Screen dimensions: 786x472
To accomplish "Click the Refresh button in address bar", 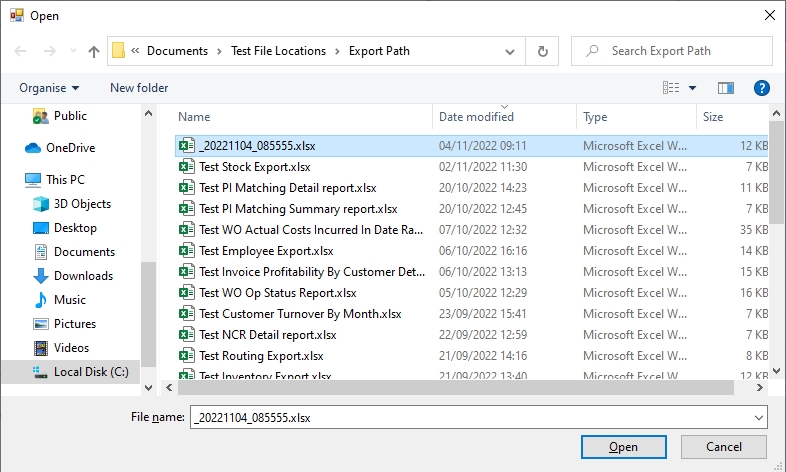I will tap(542, 51).
